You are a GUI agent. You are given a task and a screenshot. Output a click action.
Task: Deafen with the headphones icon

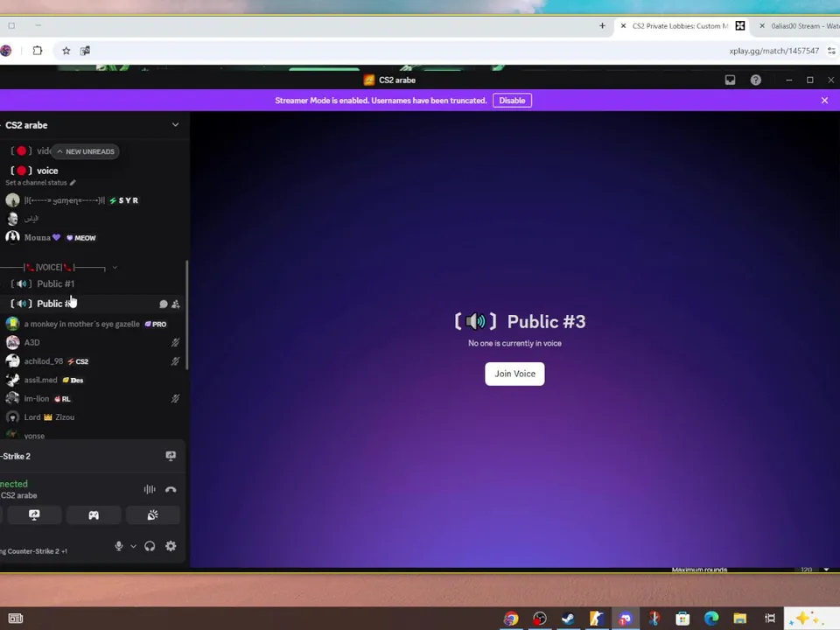click(150, 546)
